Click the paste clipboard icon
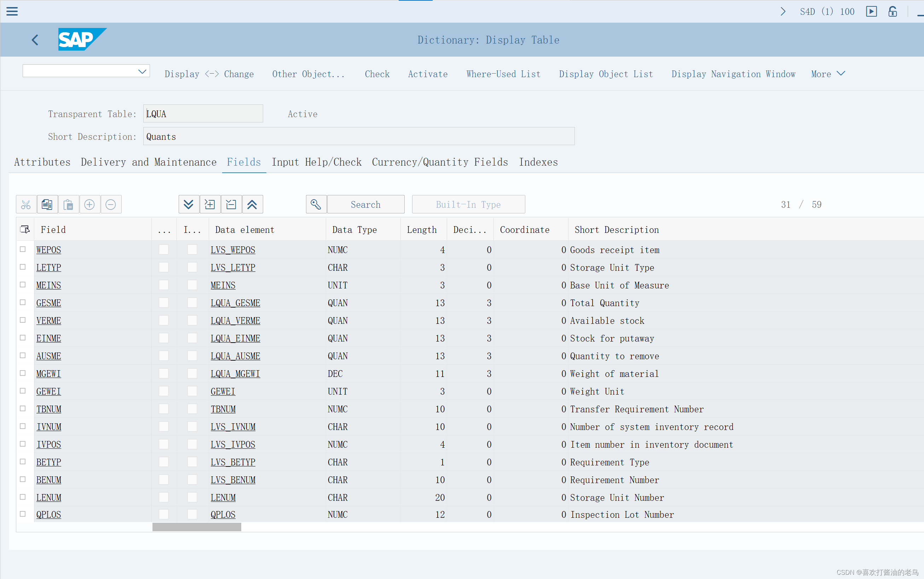Viewport: 924px width, 579px height. pos(69,204)
